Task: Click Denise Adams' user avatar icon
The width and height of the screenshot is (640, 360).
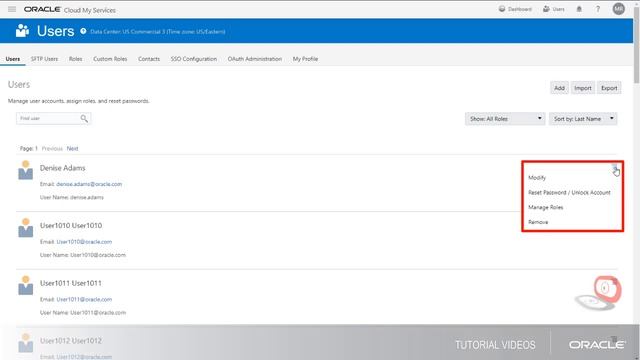Action: click(25, 170)
